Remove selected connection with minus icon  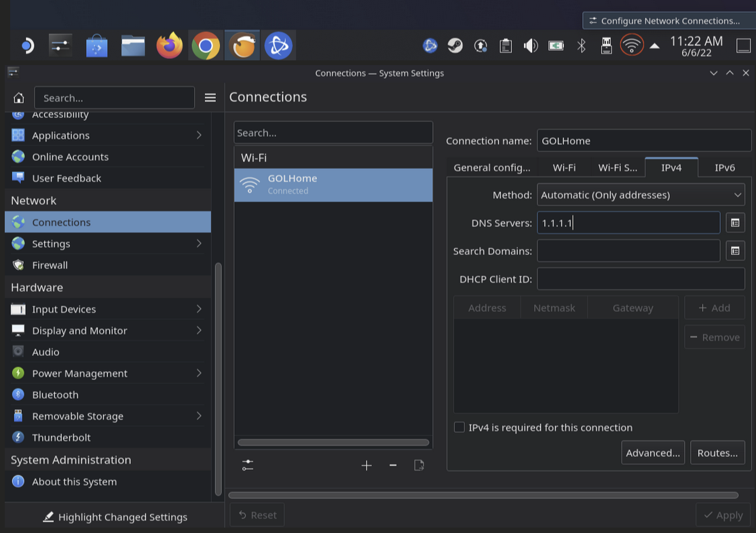[393, 465]
